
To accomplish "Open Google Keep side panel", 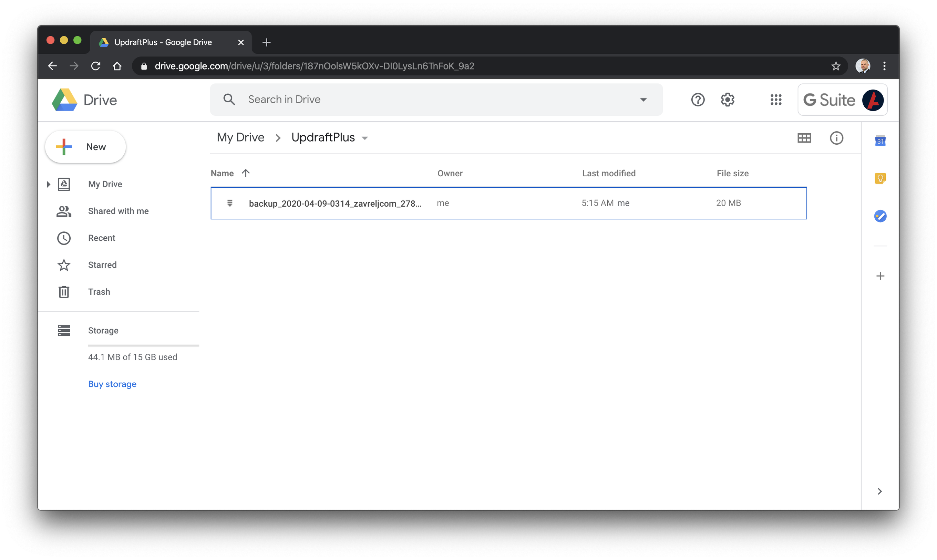I will [x=880, y=178].
